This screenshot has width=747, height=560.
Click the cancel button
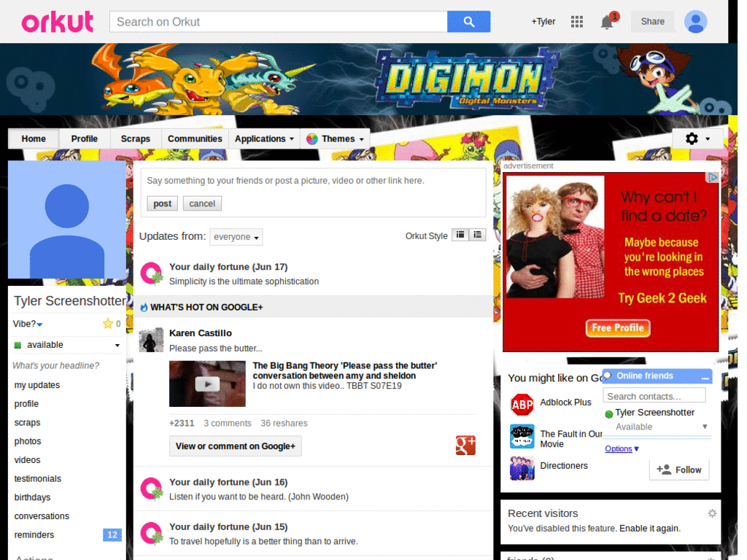pyautogui.click(x=202, y=204)
